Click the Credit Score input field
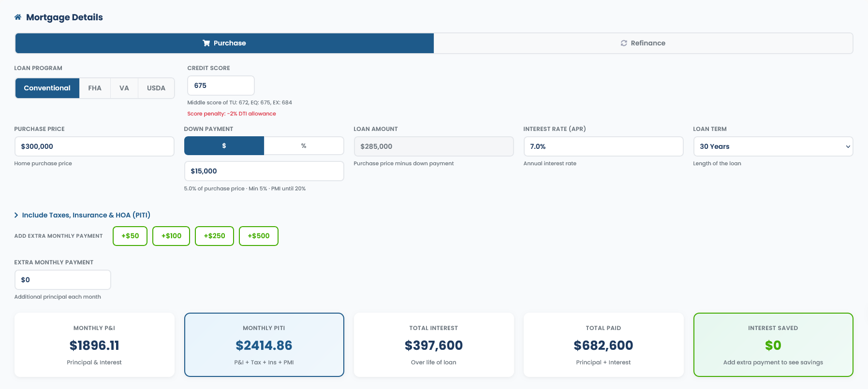868x389 pixels. click(x=221, y=85)
